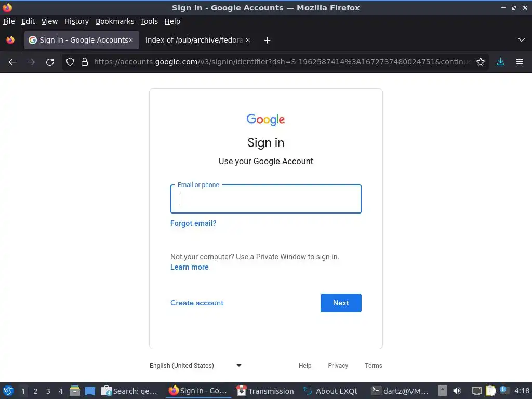Switch to the dartz@VM terminal taskbar window

click(400, 391)
